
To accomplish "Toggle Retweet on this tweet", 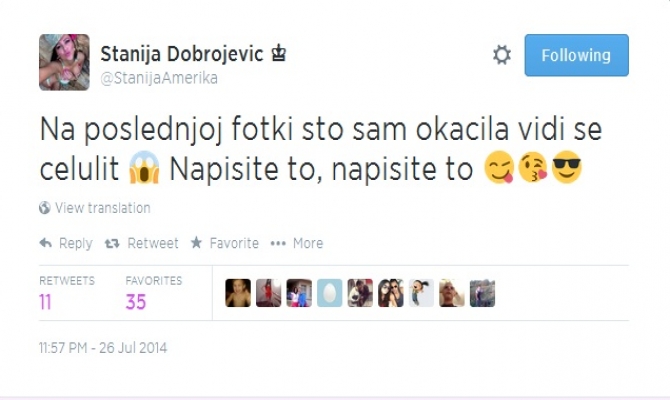I will click(x=142, y=243).
